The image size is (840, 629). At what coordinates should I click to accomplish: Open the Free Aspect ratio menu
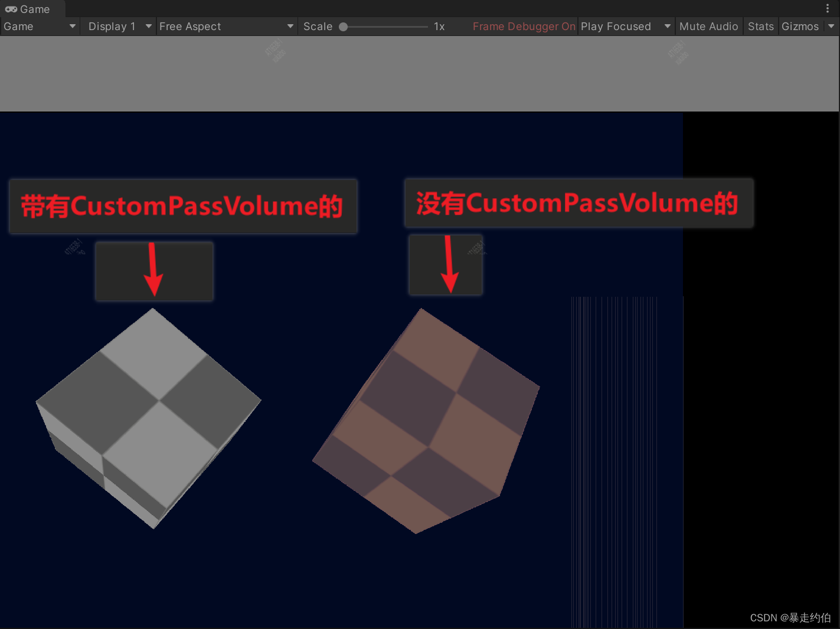(190, 26)
